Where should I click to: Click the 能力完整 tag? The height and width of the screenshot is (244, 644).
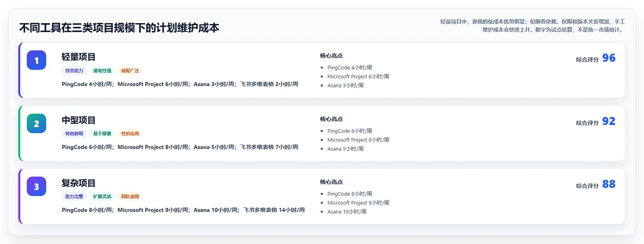74,196
